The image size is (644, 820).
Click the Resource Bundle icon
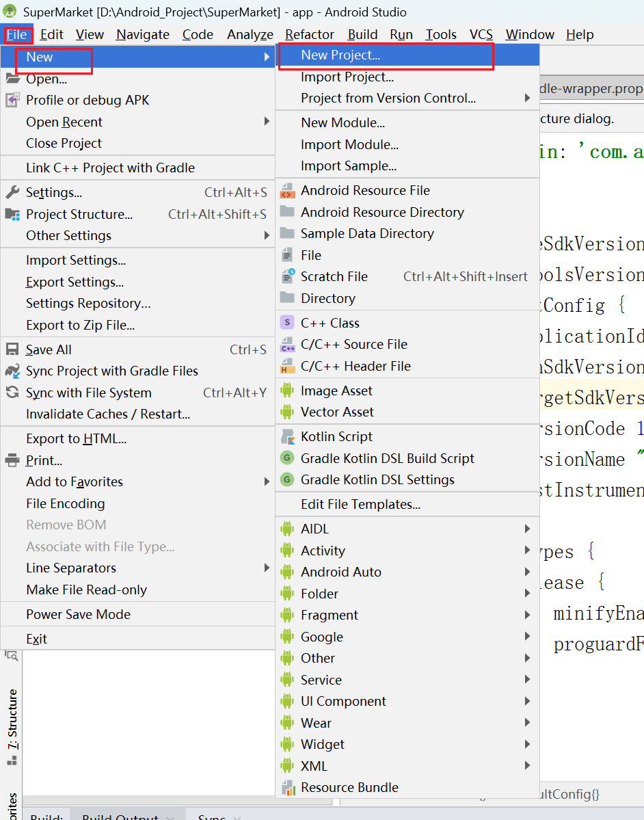[288, 788]
